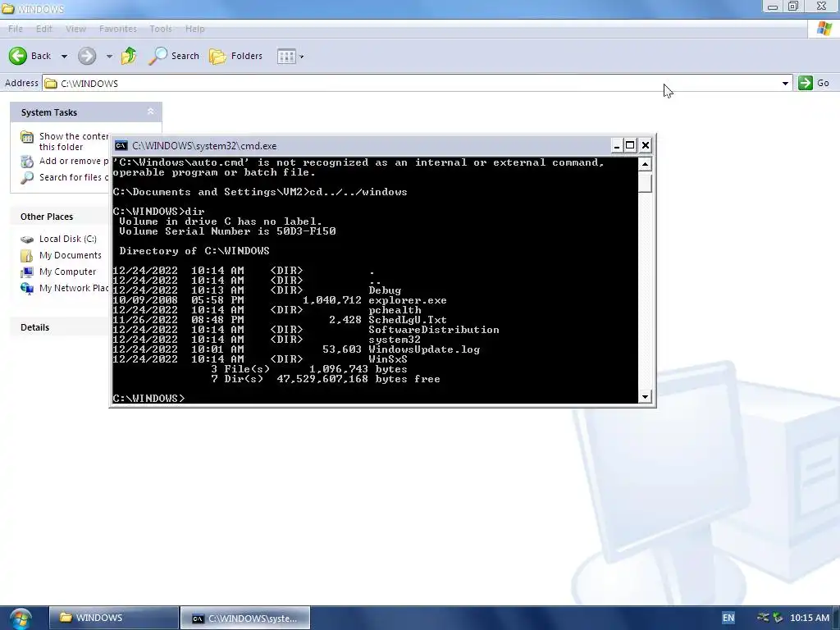Click the My Computer icon in sidebar
The width and height of the screenshot is (840, 630).
click(x=27, y=272)
